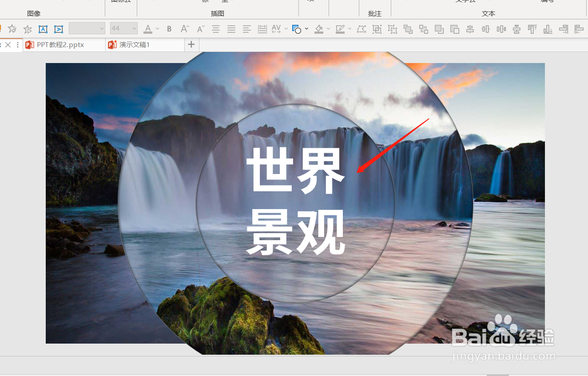Click the first star-shaped animation icon
The width and height of the screenshot is (588, 376).
coord(12,29)
